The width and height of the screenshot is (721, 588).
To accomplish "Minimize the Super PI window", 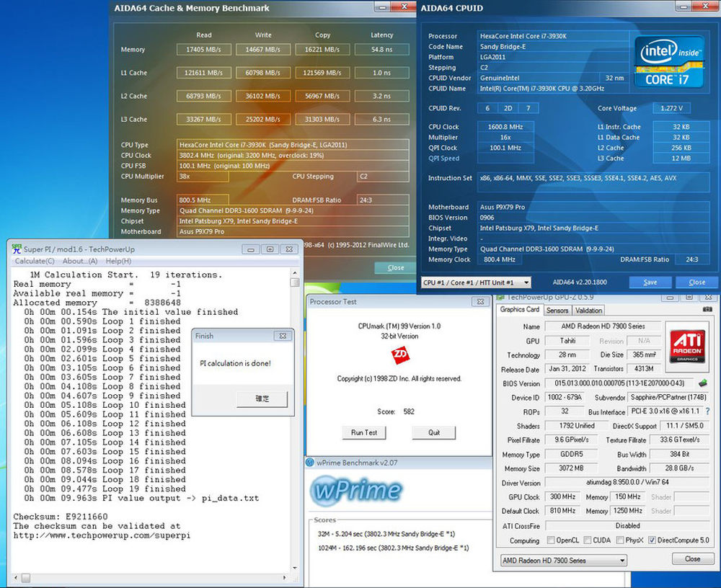I will coord(251,249).
